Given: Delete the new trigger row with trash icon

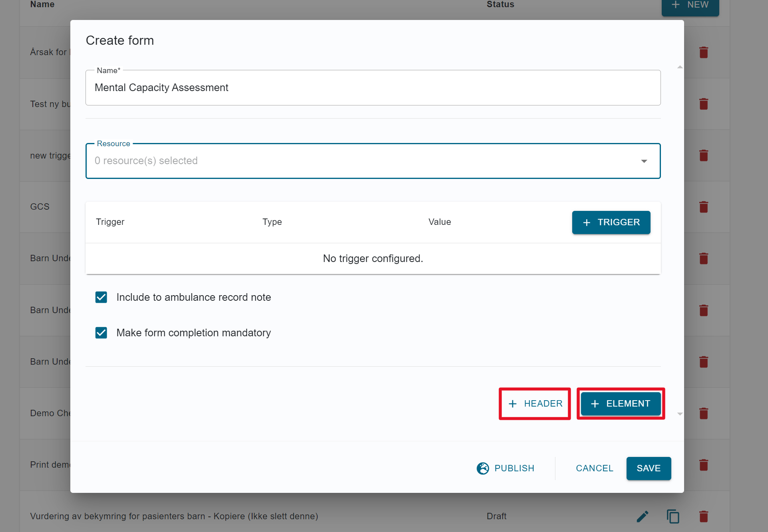Looking at the screenshot, I should pos(704,155).
